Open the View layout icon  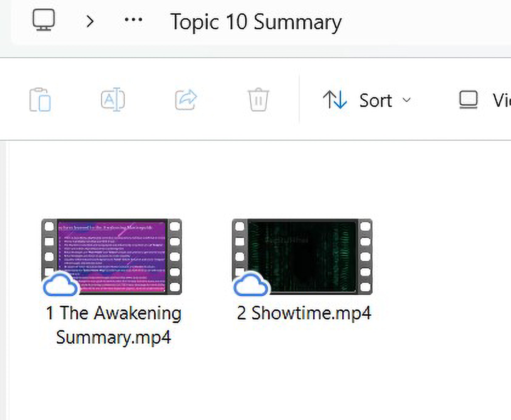[468, 100]
